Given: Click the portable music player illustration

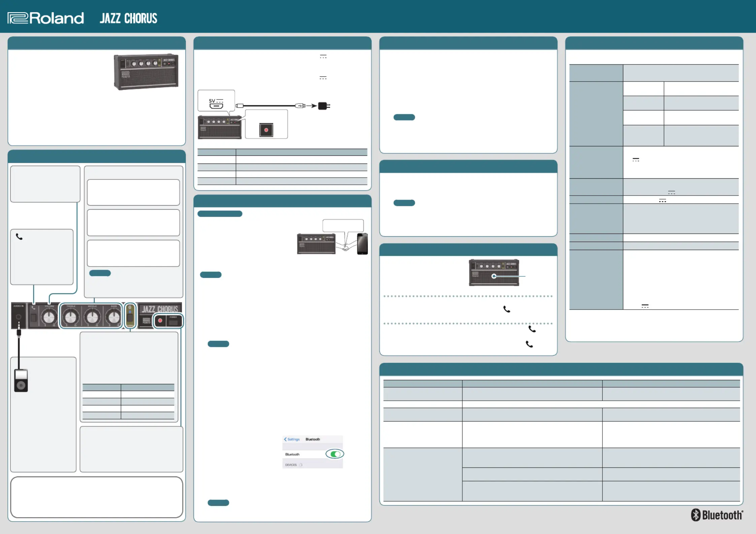Looking at the screenshot, I should [x=21, y=381].
